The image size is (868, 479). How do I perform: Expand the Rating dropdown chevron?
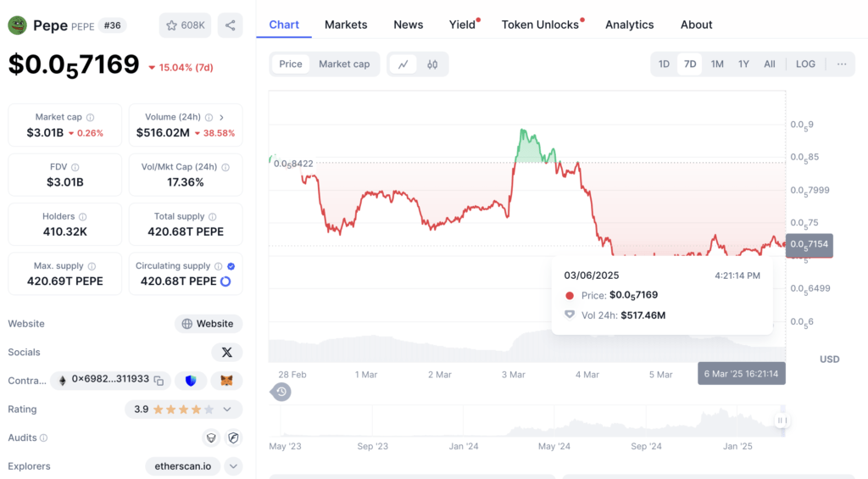(227, 409)
